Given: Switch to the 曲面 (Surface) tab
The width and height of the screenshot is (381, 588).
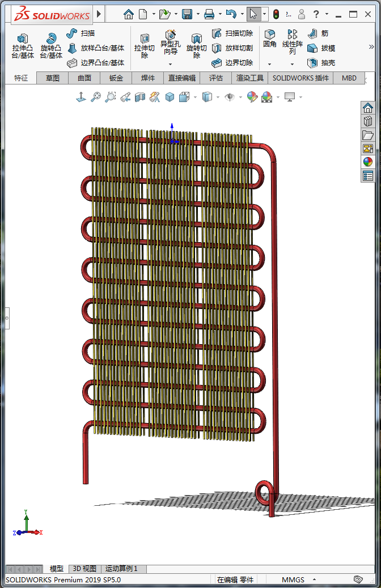Looking at the screenshot, I should pyautogui.click(x=84, y=78).
